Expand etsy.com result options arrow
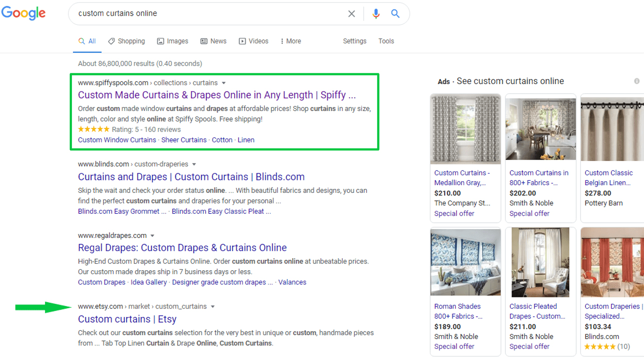The height and width of the screenshot is (357, 644). pos(213,307)
